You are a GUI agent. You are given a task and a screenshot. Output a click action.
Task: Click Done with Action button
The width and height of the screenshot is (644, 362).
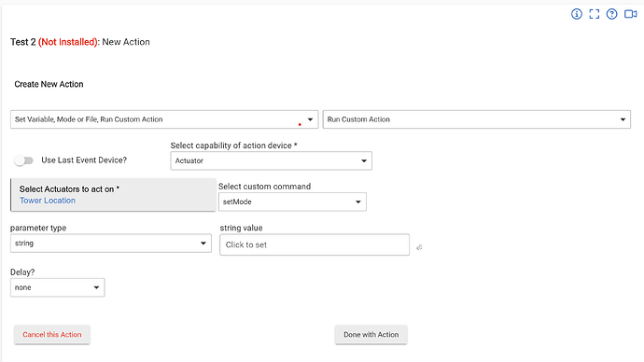click(x=371, y=335)
